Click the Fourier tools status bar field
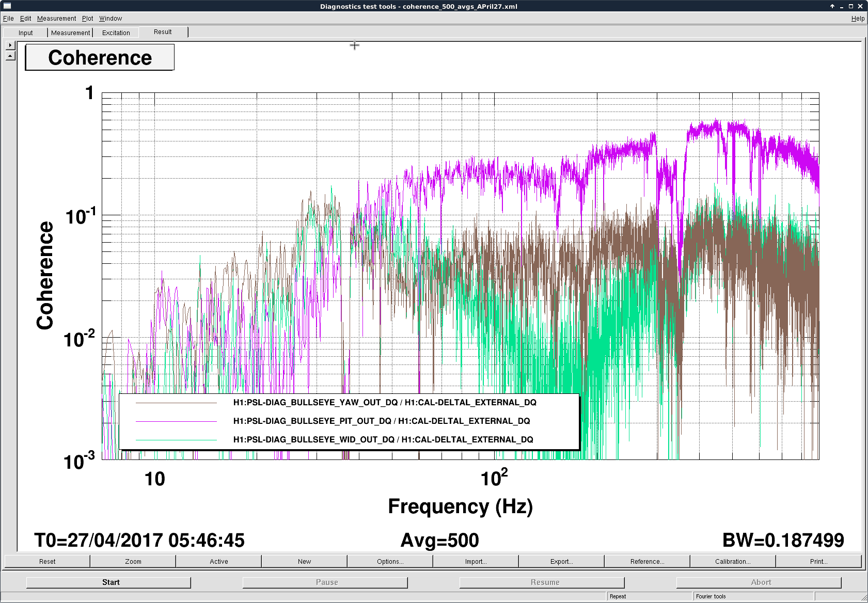 tap(753, 596)
